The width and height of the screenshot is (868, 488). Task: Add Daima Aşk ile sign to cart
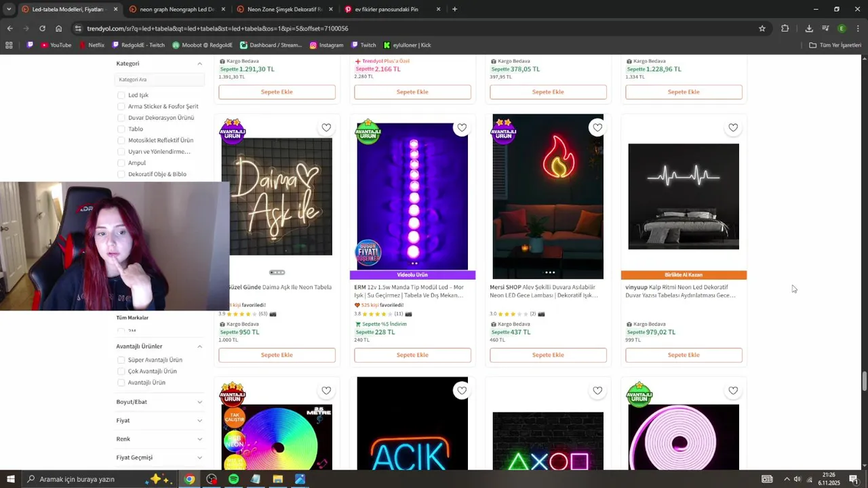[277, 355]
